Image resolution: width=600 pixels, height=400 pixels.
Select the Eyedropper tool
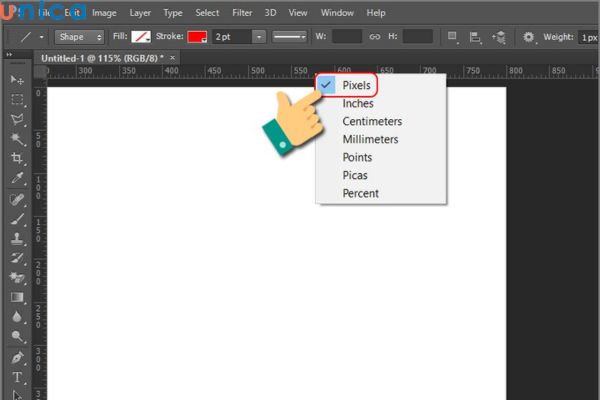17,179
